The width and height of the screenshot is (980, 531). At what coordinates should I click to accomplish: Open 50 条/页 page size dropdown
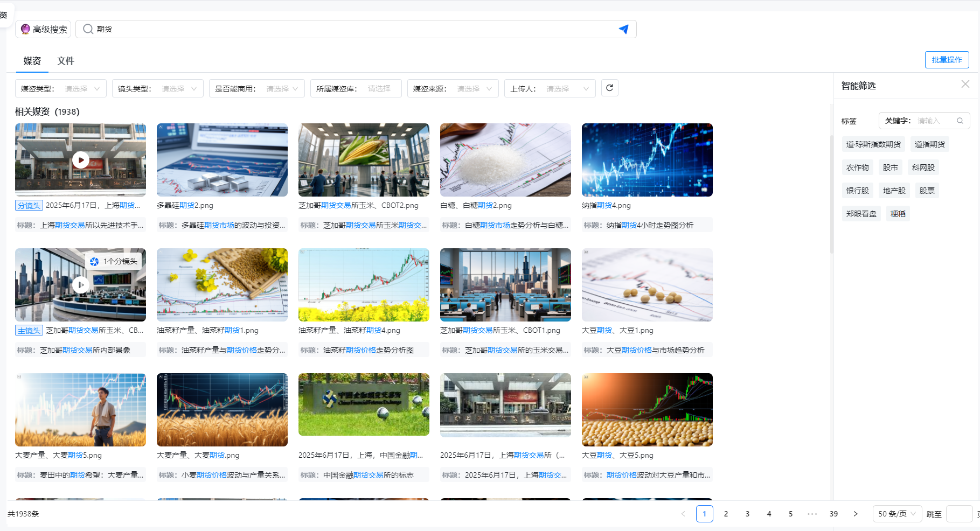[897, 514]
